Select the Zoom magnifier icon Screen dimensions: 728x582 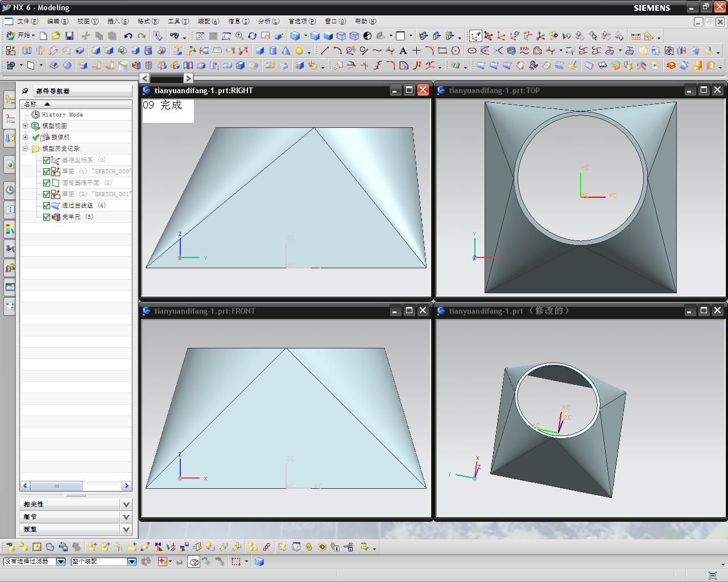click(239, 36)
